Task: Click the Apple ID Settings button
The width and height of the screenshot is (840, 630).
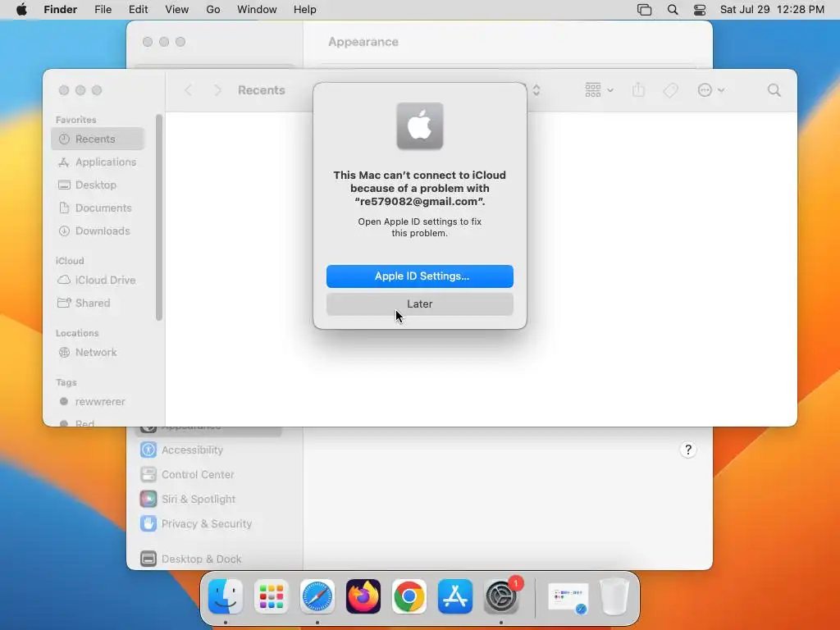Action: [419, 276]
